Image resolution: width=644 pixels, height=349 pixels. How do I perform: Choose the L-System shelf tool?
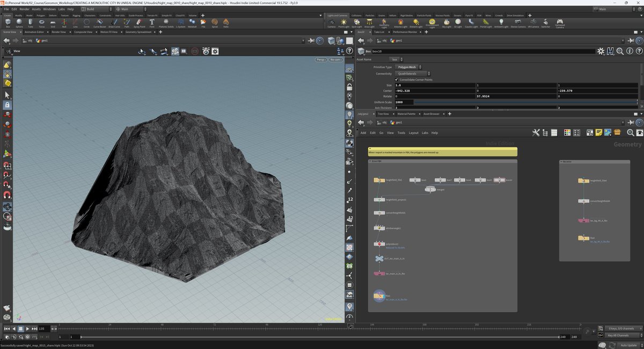181,23
